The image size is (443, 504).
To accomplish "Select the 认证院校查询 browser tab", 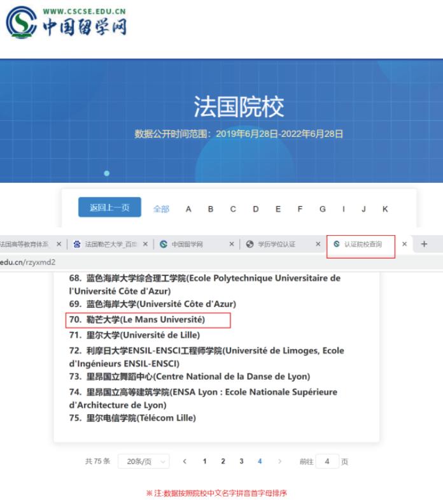I will coord(363,244).
